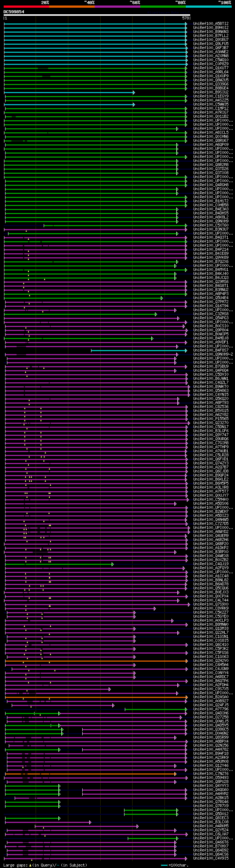Click the purple alignment bar for A4RKM5

(87, 826)
